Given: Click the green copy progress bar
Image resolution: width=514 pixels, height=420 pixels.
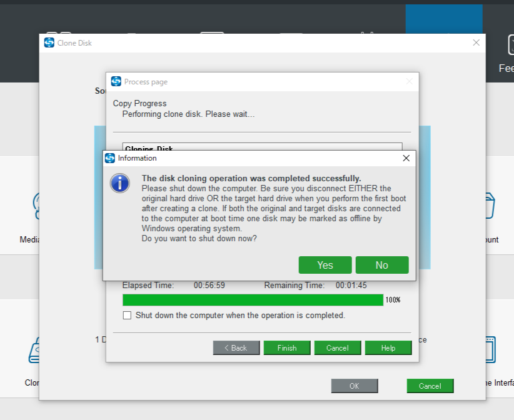Looking at the screenshot, I should click(253, 300).
